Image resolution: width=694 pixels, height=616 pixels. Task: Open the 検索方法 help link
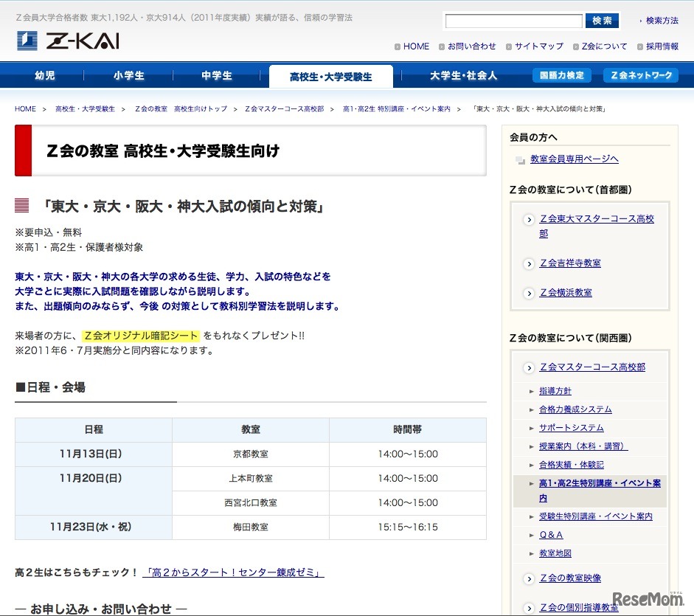(x=662, y=21)
